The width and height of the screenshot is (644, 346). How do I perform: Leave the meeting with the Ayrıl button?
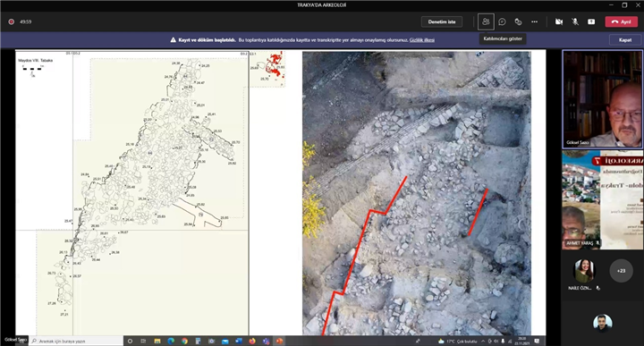[621, 21]
